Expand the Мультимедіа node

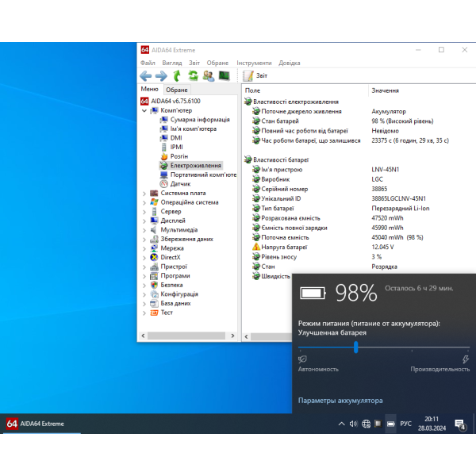coord(144,230)
